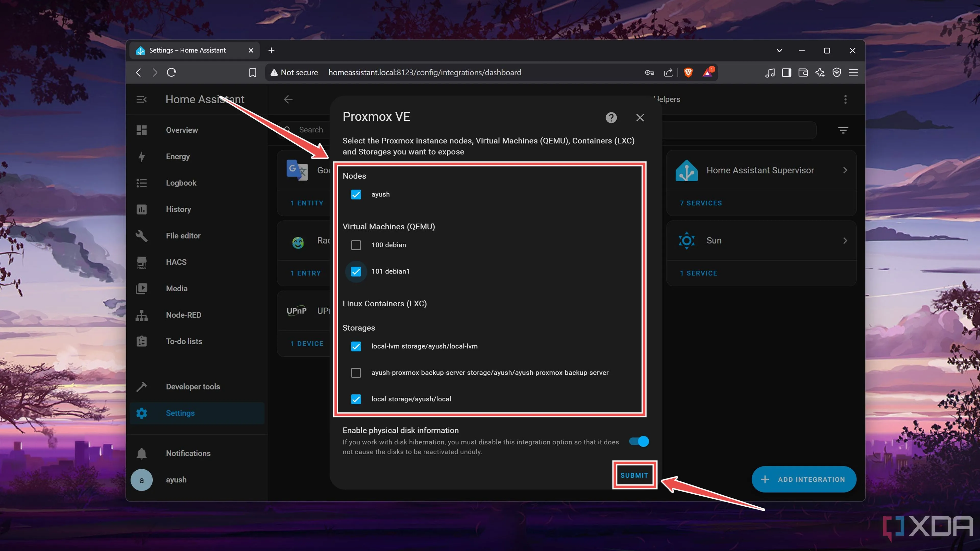Click the Sun integration icon
980x551 pixels.
(687, 241)
